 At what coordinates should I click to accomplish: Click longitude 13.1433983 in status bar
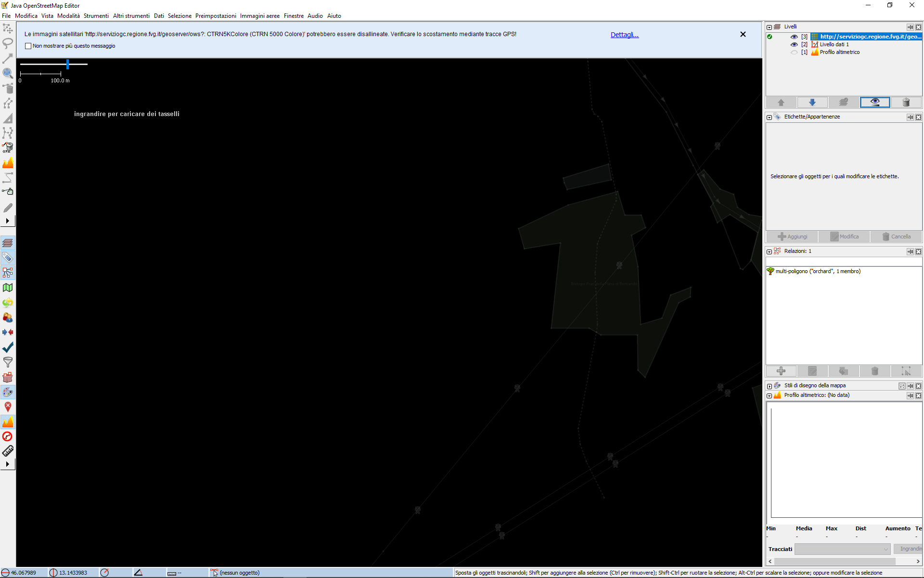pos(73,573)
